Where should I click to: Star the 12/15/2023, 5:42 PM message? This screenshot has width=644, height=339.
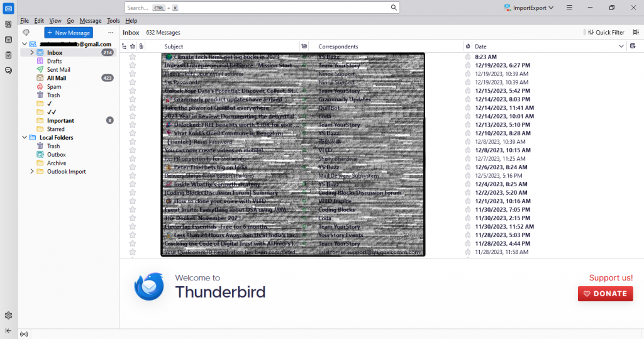coord(133,91)
